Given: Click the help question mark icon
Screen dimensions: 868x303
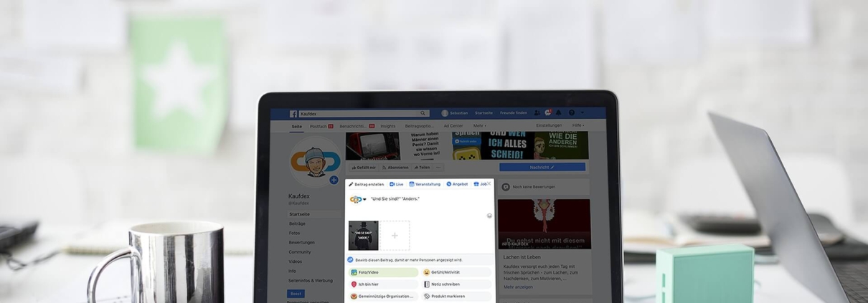Looking at the screenshot, I should pyautogui.click(x=572, y=112).
